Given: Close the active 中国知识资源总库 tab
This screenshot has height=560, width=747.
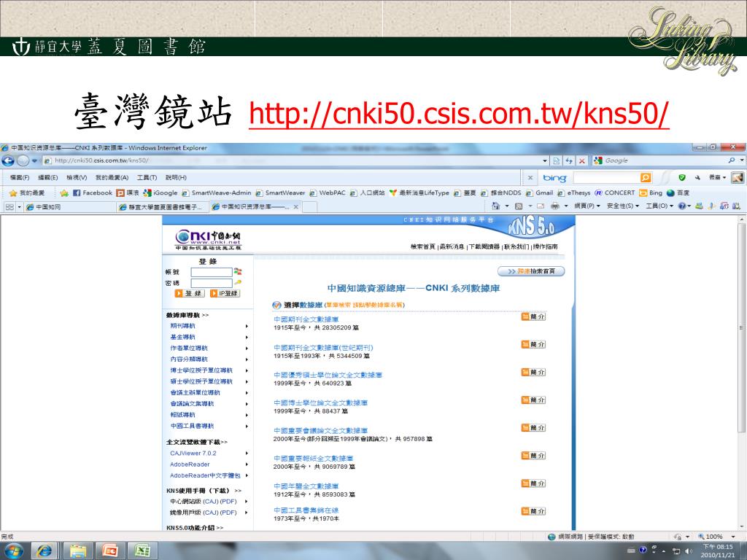Looking at the screenshot, I should 296,206.
